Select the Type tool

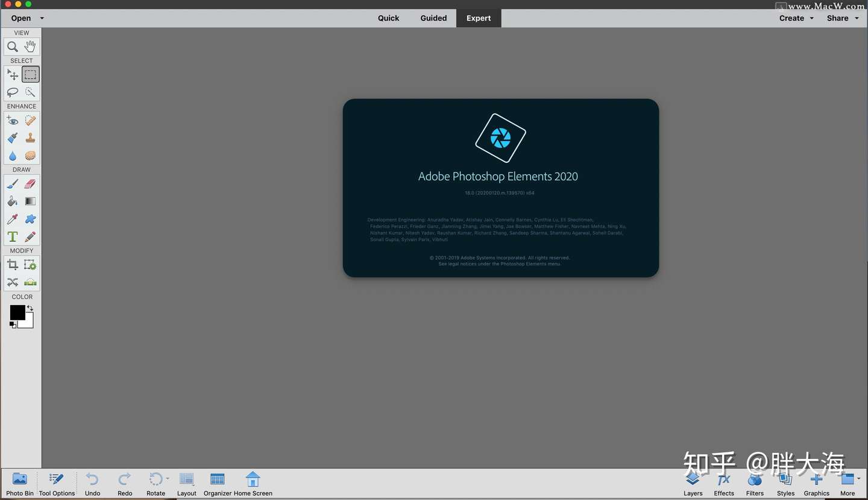pos(13,236)
